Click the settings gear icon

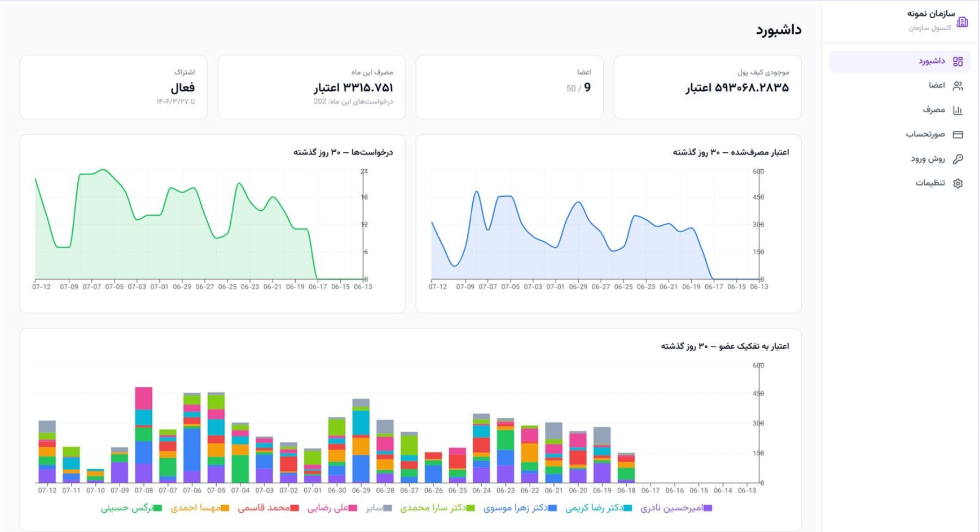click(x=957, y=183)
